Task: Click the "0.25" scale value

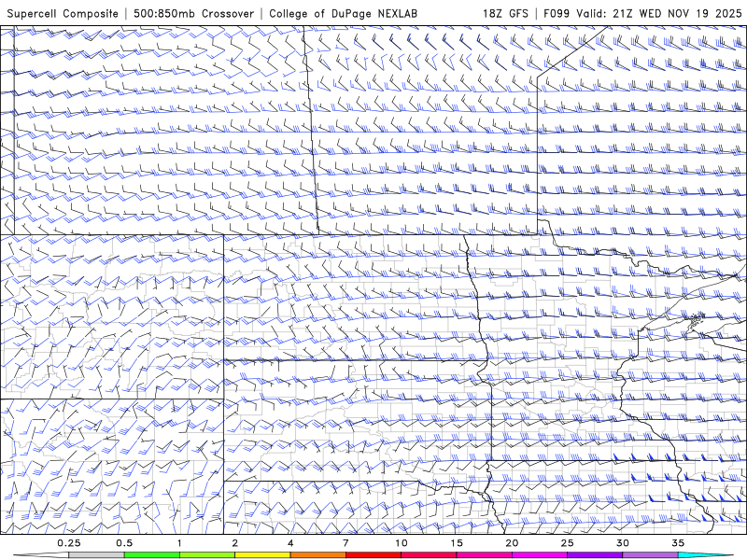Action: 69,543
